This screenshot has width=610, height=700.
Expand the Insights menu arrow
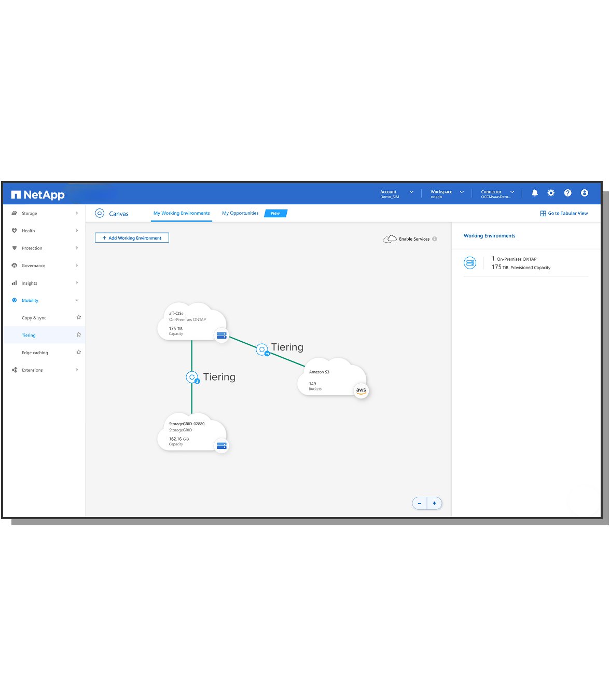tap(77, 283)
